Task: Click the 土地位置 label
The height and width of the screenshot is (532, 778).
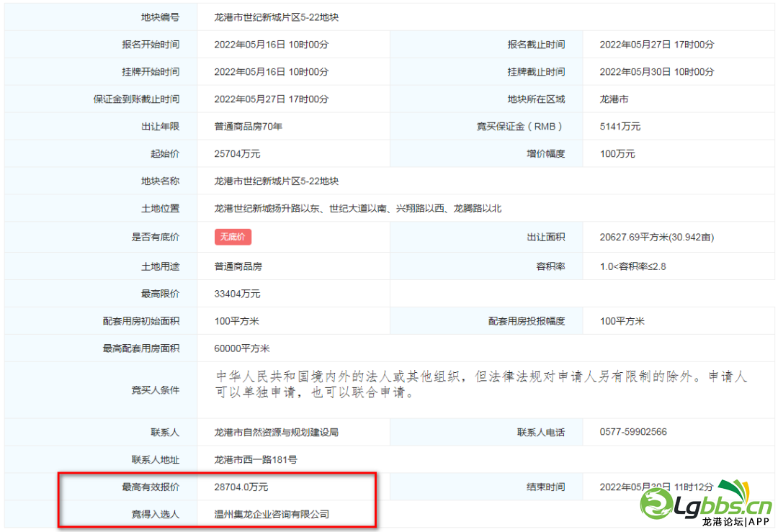Action: [160, 208]
